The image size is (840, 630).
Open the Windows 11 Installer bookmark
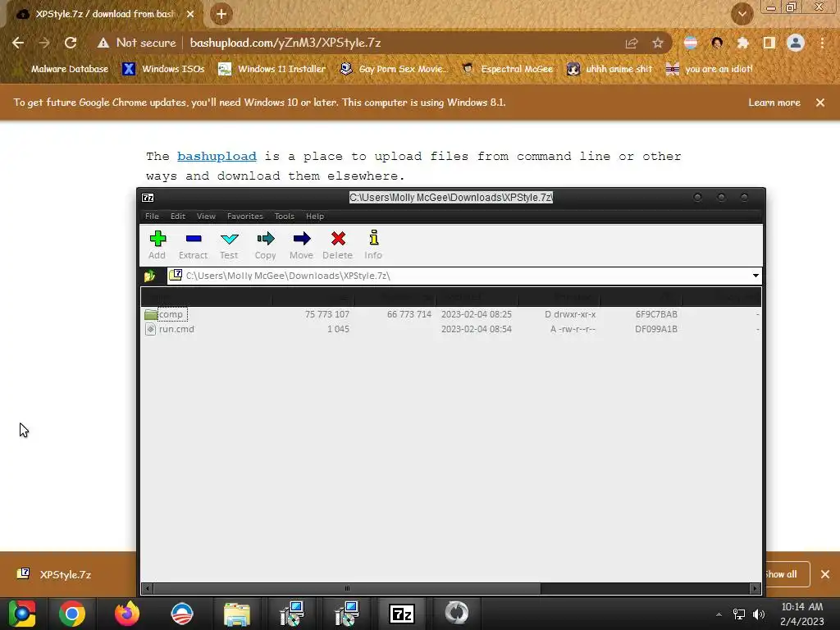tap(272, 69)
